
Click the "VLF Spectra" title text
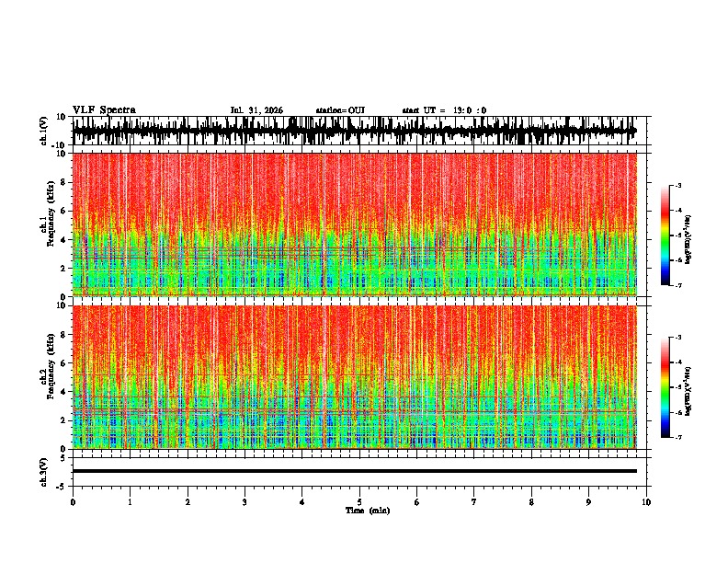104,110
